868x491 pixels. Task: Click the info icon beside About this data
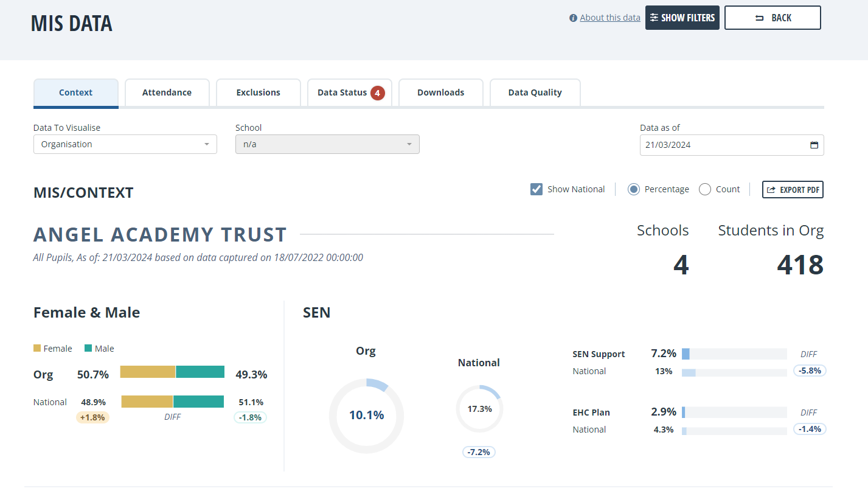[x=573, y=18]
